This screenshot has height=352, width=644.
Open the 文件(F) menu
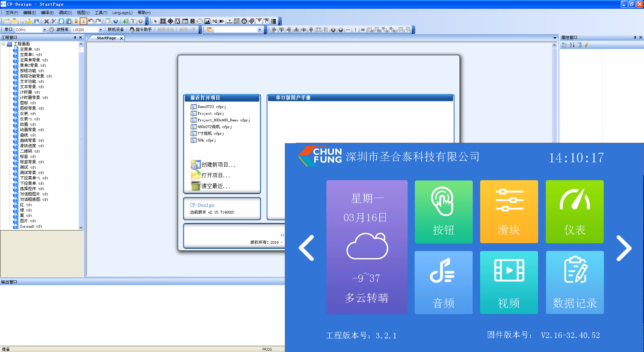12,13
